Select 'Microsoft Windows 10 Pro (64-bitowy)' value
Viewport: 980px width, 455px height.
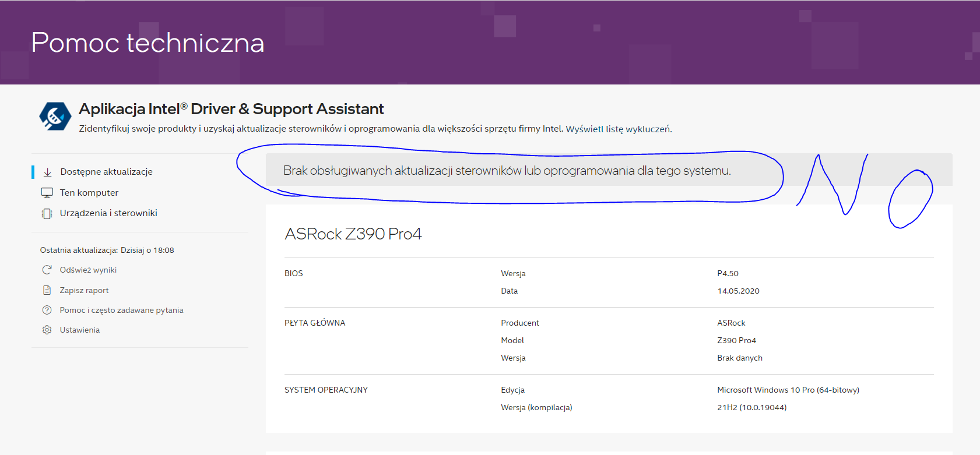(x=788, y=390)
